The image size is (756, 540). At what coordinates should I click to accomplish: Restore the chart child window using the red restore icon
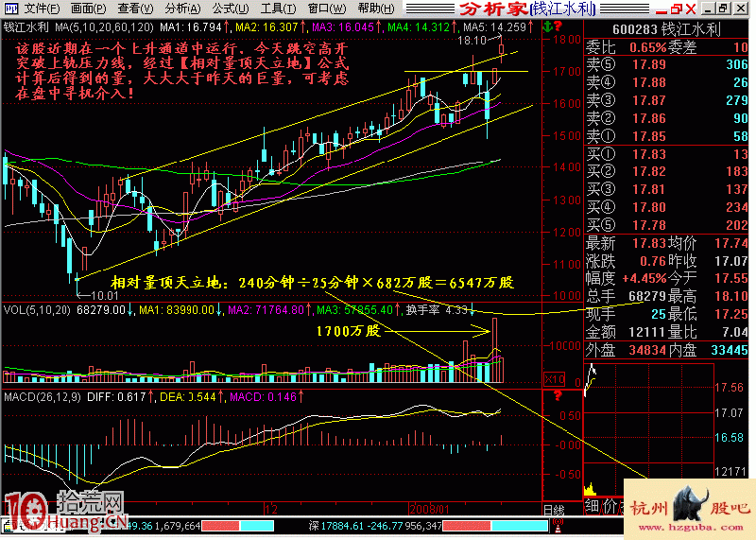point(677,9)
